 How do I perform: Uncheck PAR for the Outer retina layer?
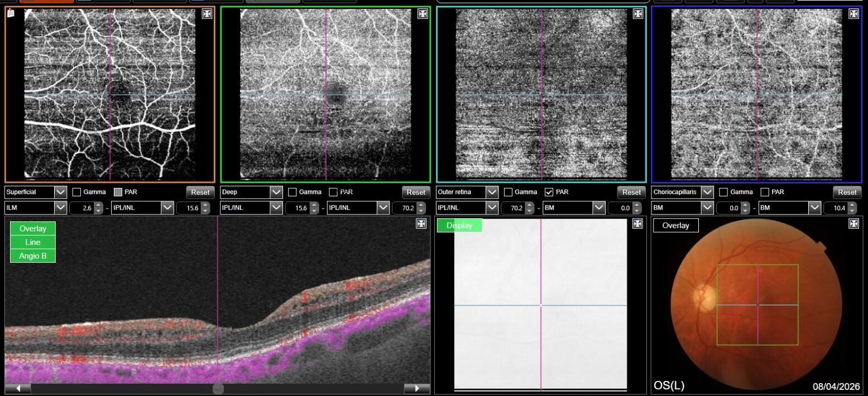[549, 192]
